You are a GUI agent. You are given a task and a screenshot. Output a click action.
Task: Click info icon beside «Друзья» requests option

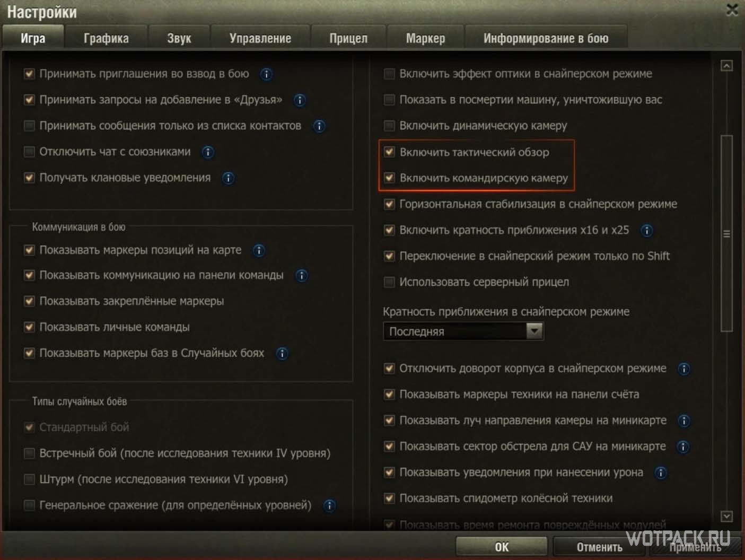300,100
